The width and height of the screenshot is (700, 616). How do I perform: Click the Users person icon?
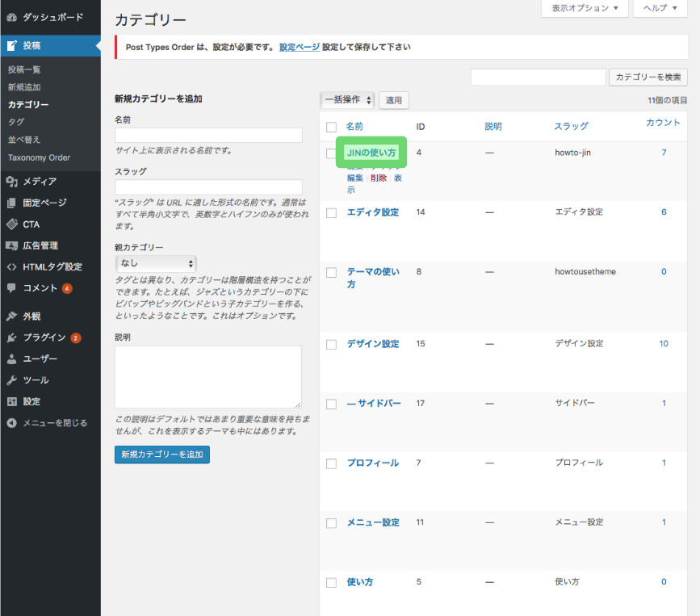tap(11, 359)
